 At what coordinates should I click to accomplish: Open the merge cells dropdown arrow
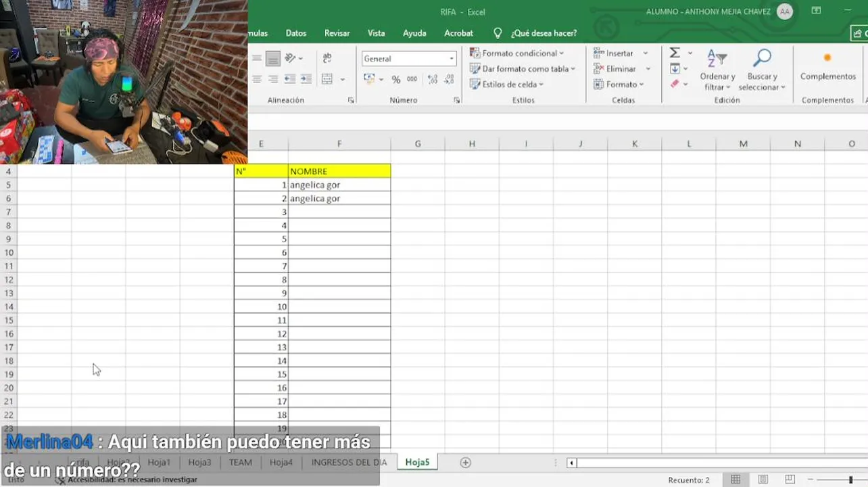[342, 79]
